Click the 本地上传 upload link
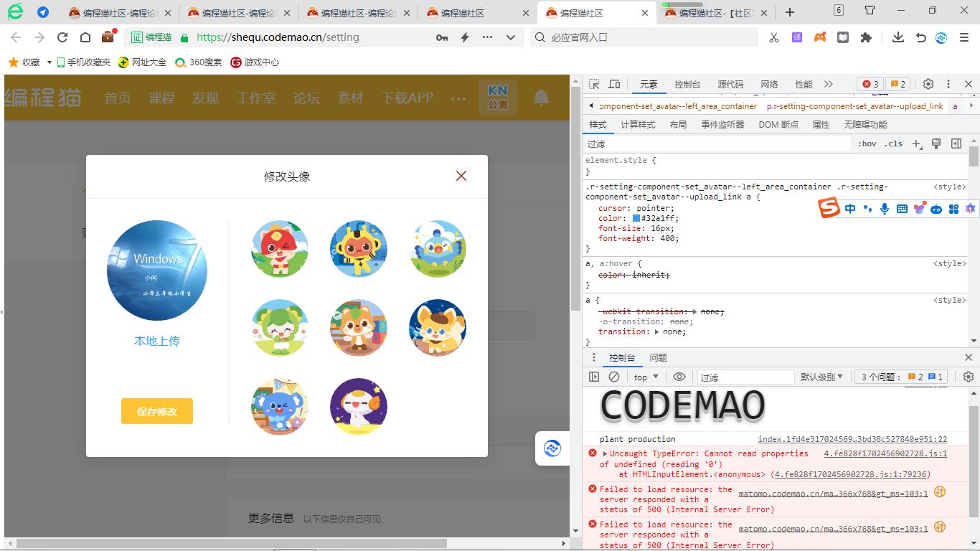980x551 pixels. tap(157, 341)
